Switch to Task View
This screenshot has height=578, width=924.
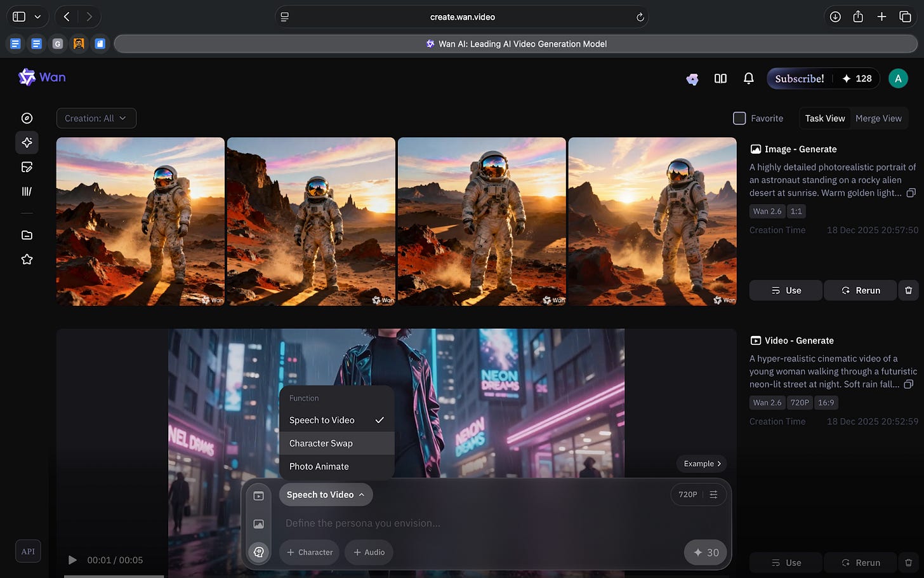pos(824,118)
